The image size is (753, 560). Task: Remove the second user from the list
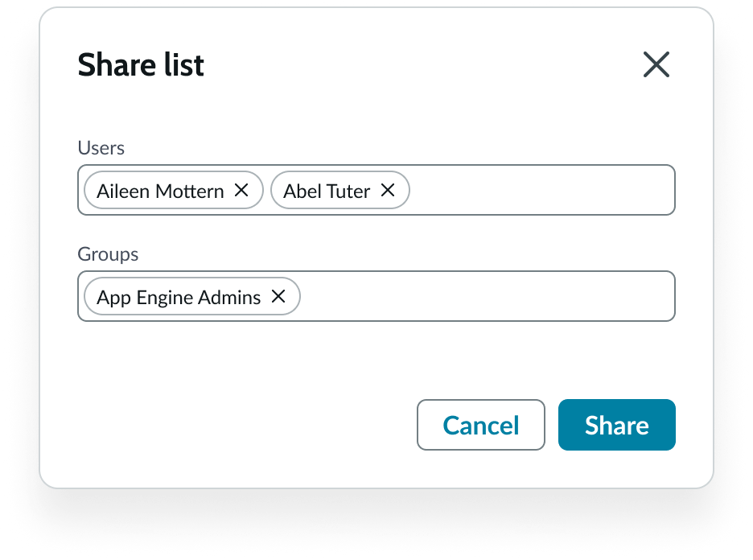(x=388, y=191)
